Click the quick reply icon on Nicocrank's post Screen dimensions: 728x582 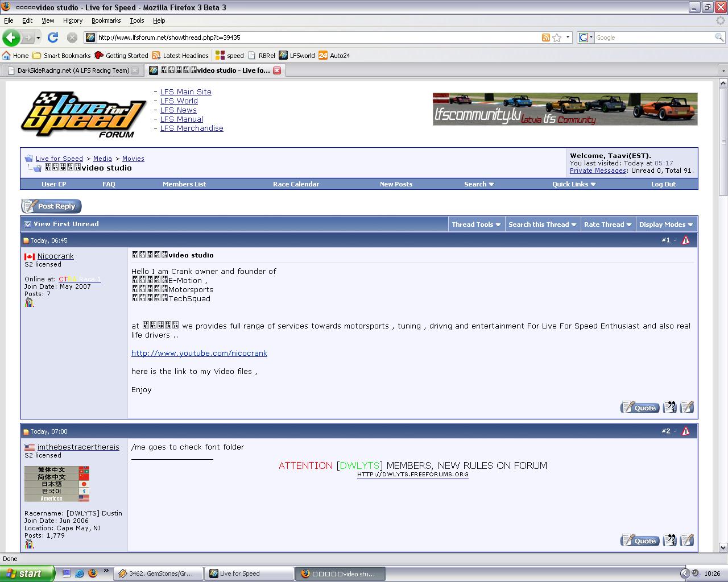click(x=687, y=407)
